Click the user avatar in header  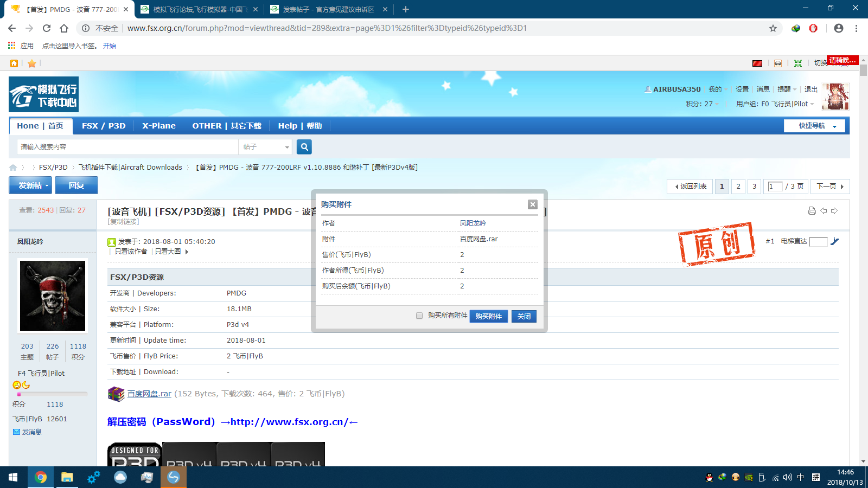click(835, 97)
